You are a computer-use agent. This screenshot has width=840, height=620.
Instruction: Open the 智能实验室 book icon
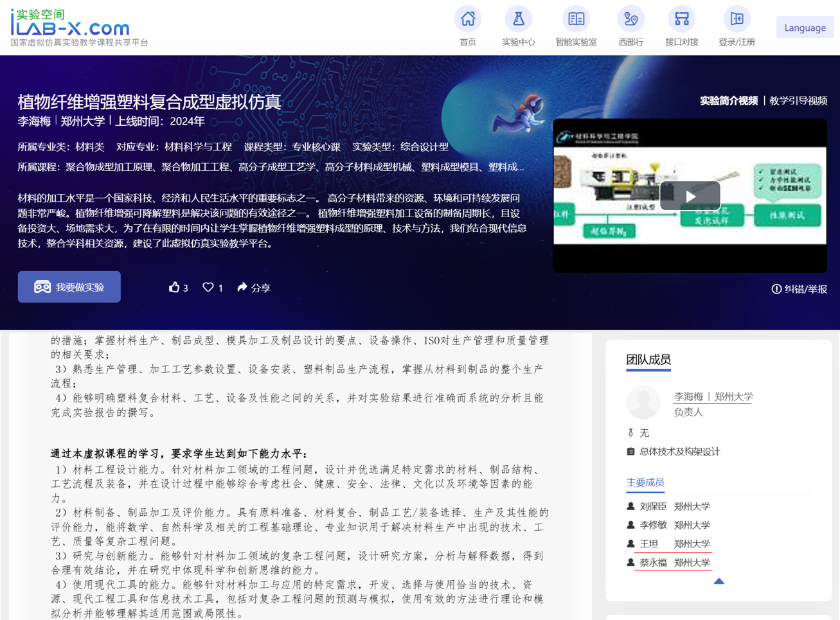point(576,19)
